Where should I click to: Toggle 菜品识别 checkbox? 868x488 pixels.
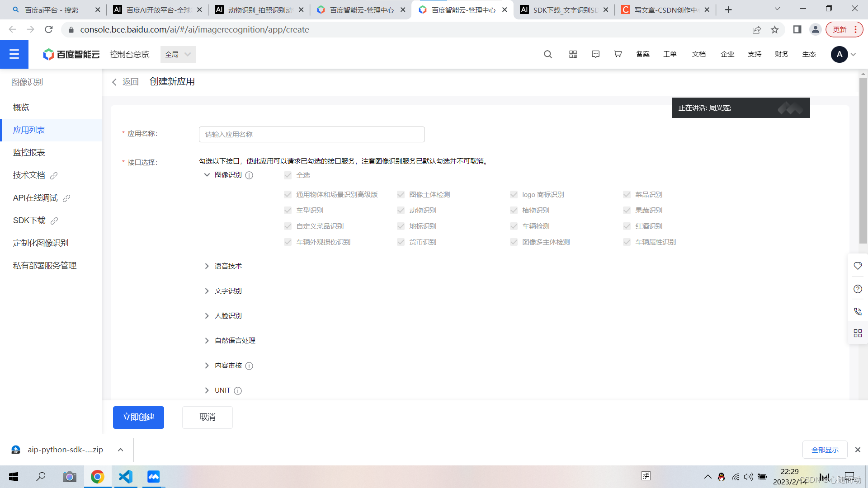(x=627, y=195)
